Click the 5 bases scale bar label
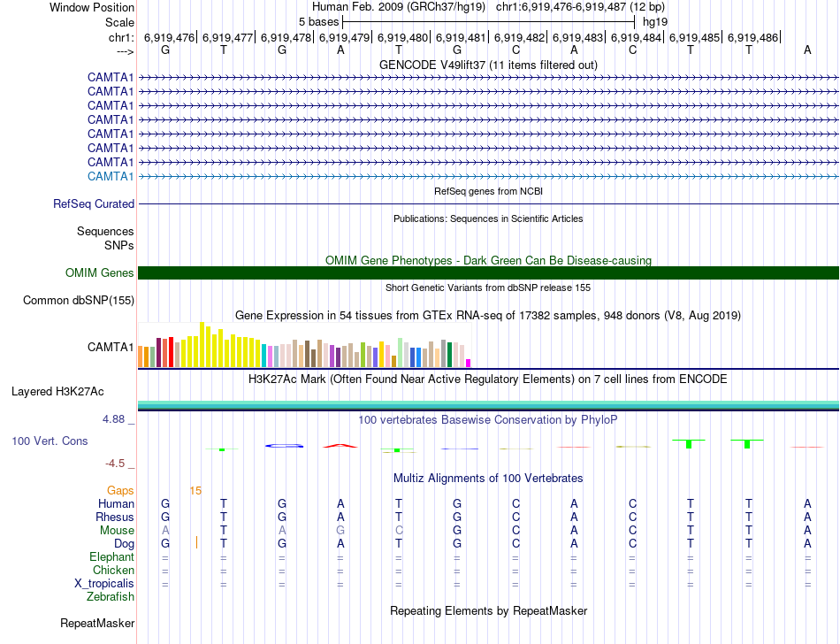 (x=318, y=22)
